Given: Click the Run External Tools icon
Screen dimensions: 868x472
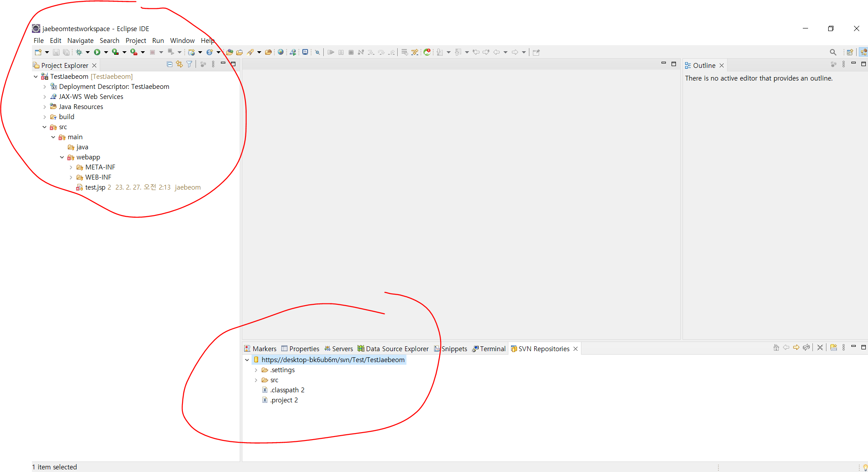Looking at the screenshot, I should 134,53.
